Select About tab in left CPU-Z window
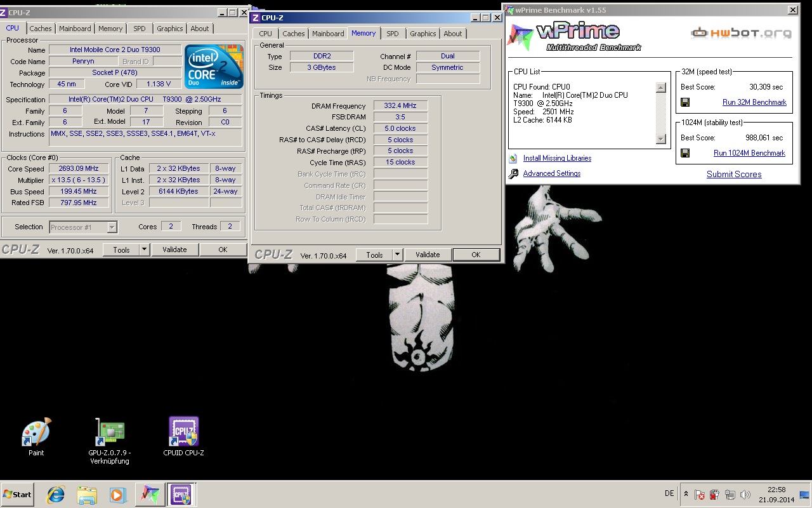Screen dimensions: 812x508 click(200, 29)
